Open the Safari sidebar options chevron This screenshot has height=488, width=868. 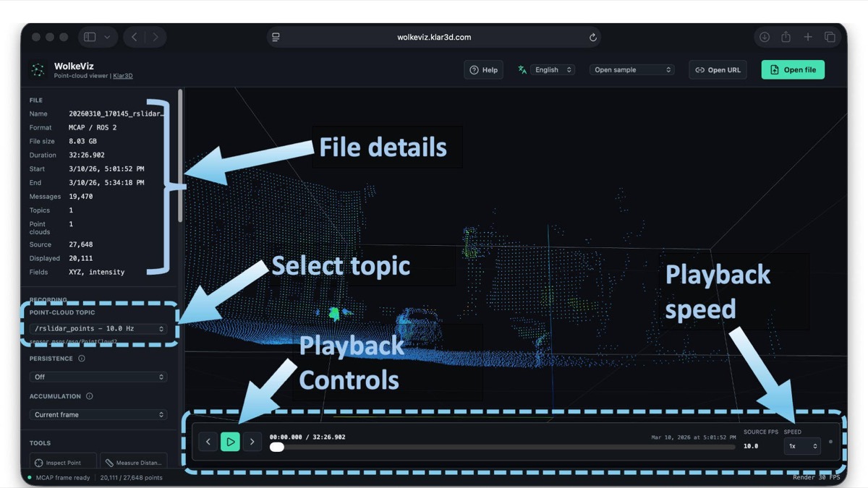(107, 37)
